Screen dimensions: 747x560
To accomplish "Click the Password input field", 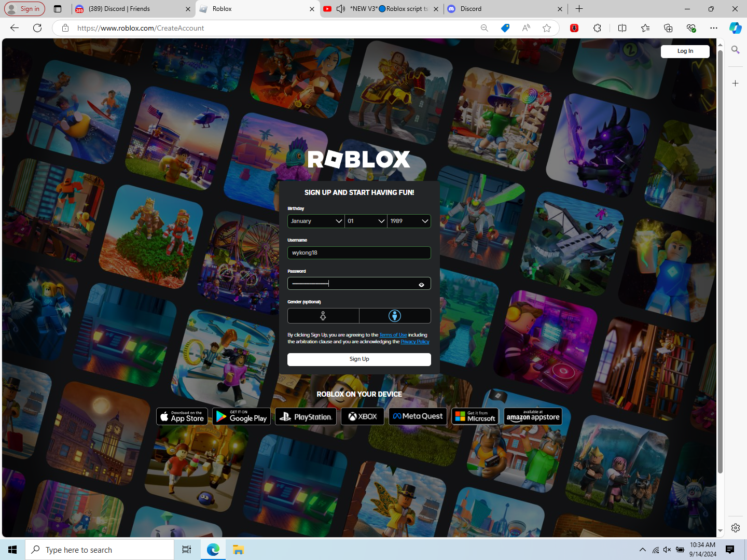I will point(359,284).
